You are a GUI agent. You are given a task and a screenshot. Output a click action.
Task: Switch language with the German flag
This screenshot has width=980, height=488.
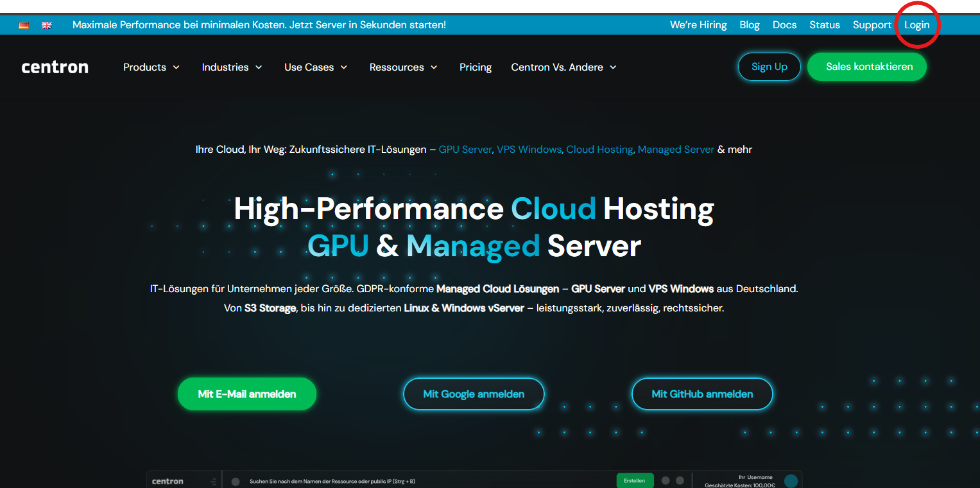tap(24, 25)
